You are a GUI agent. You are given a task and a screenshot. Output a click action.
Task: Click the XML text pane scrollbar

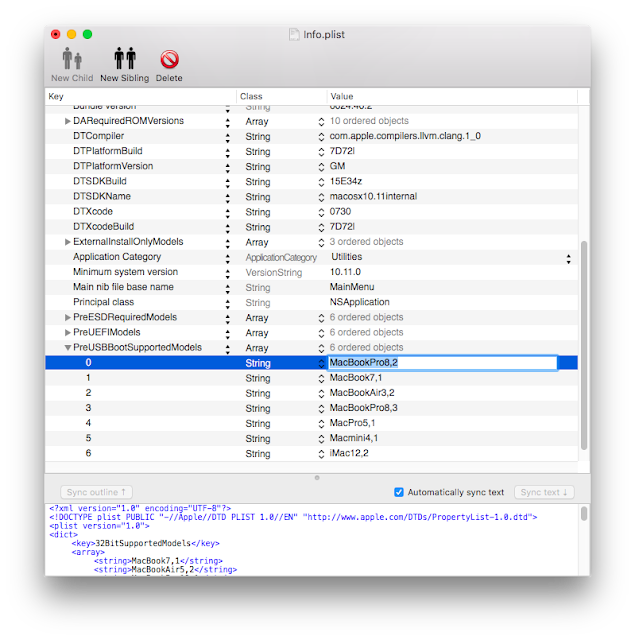click(x=584, y=513)
